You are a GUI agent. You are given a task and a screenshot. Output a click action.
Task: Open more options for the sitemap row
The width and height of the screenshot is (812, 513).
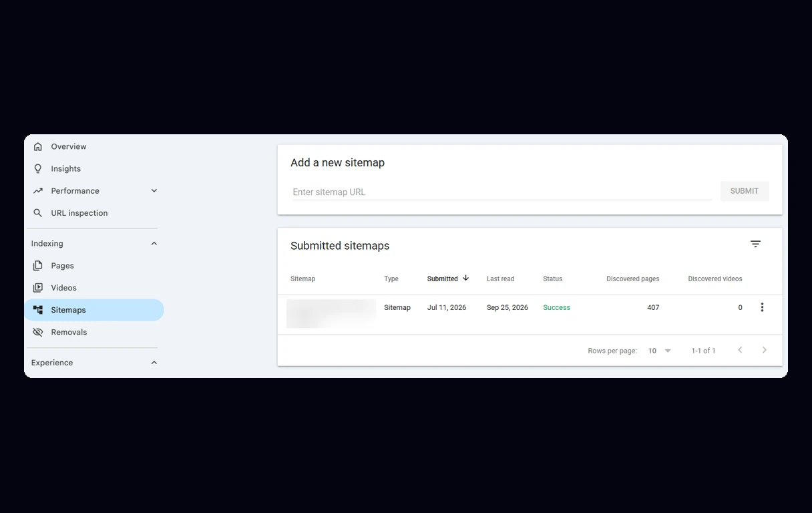(x=762, y=307)
